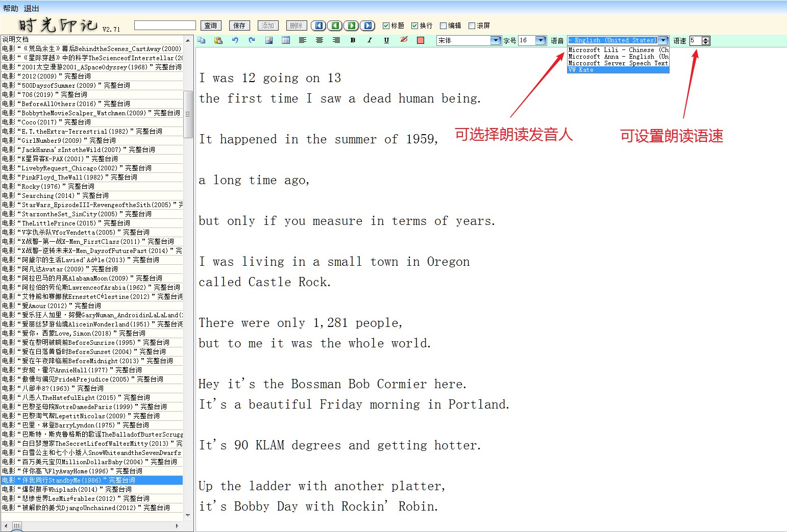Screen dimensions: 787x532
Task: Click the line "called Castle Rock."
Action: (x=265, y=282)
